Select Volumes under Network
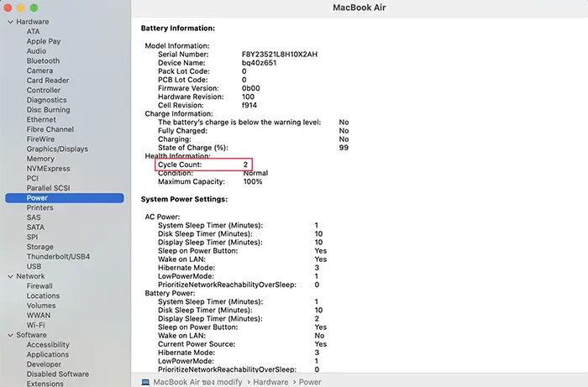Image resolution: width=588 pixels, height=387 pixels. pos(41,306)
